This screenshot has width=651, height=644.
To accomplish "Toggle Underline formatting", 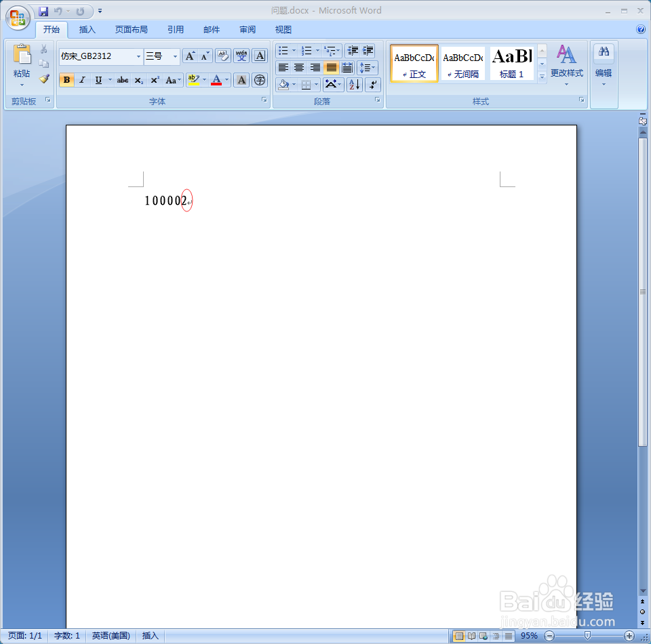I will point(98,80).
